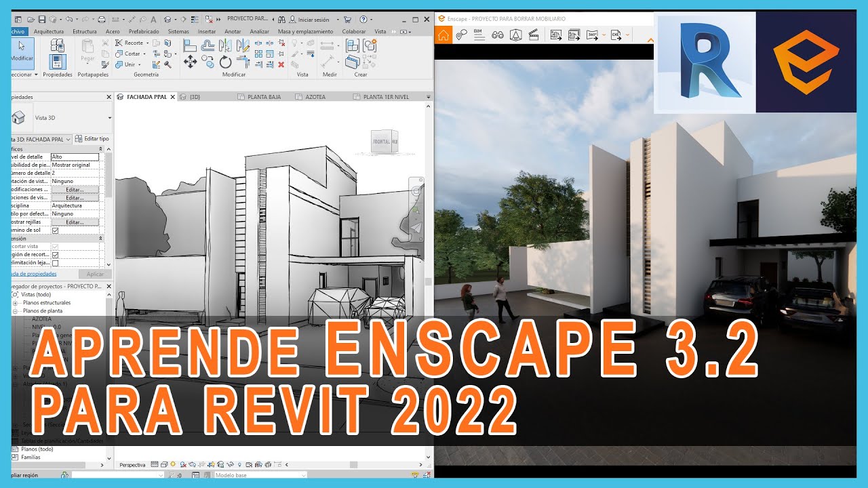Screen dimensions: 868x488
Task: Select the Offset tool in Modificar panel
Action: point(208,45)
